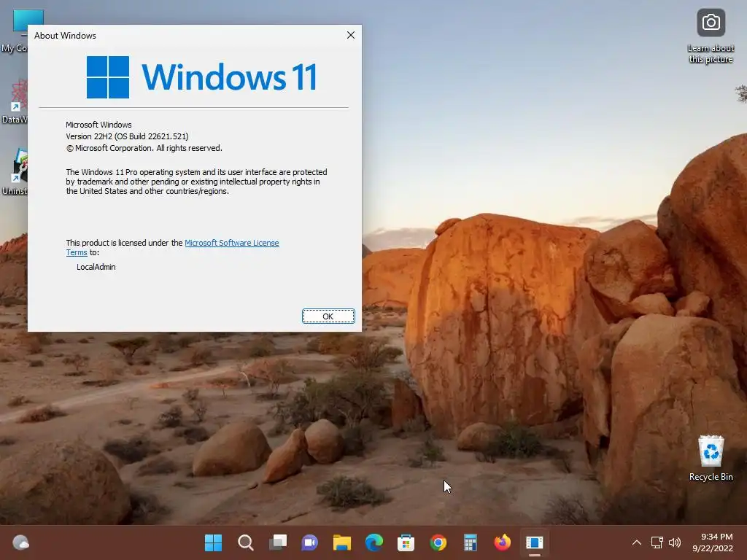This screenshot has width=747, height=560.
Task: Show hidden system tray icons
Action: (x=636, y=542)
